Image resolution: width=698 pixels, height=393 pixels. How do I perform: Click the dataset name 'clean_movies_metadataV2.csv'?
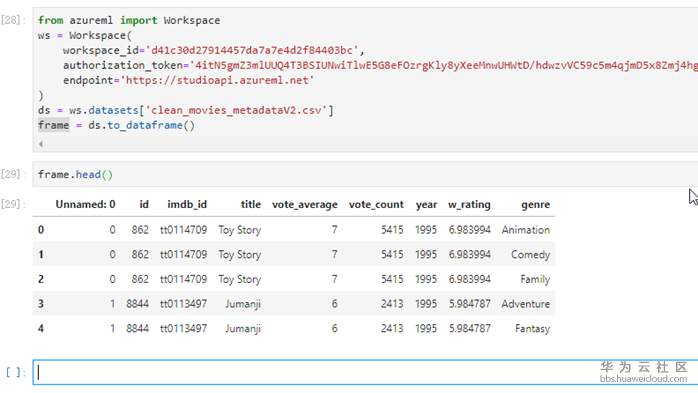(236, 110)
